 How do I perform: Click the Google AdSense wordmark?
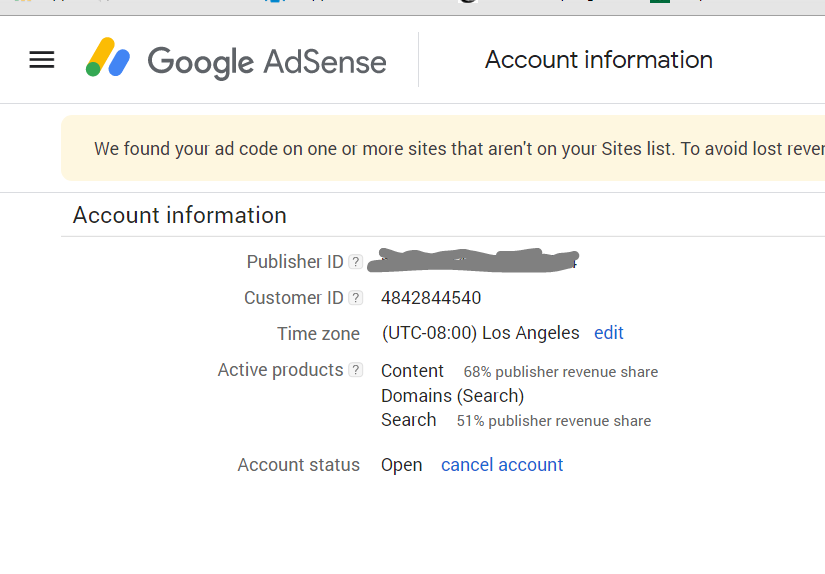click(267, 63)
